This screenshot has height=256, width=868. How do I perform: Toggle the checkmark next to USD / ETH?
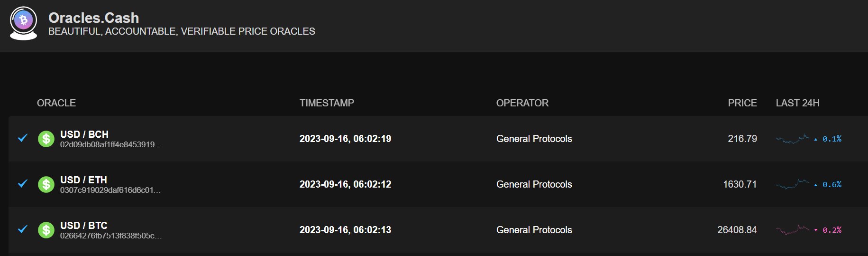23,183
